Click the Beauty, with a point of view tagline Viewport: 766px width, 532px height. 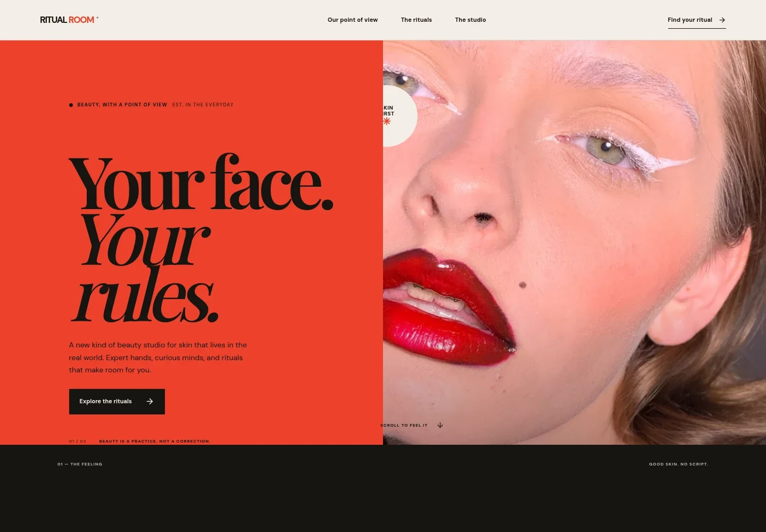click(122, 105)
